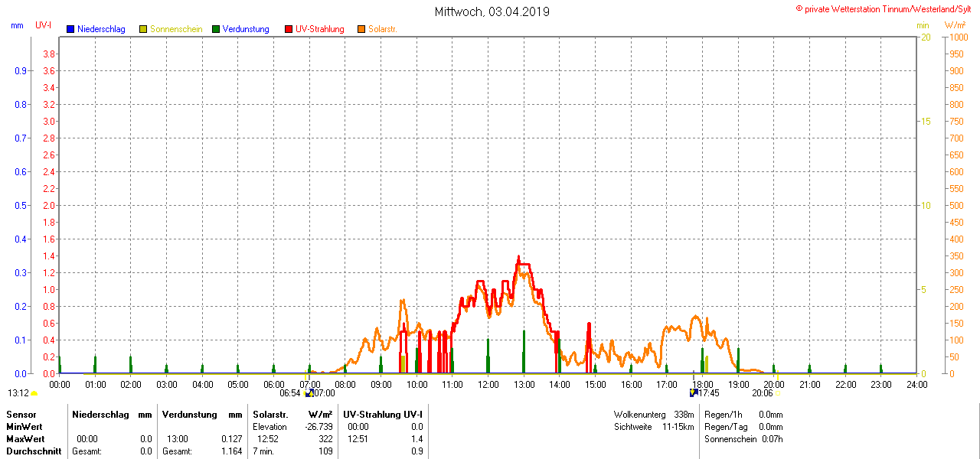980x459 pixels.
Task: Click the 13:12 time label
Action: [18, 393]
